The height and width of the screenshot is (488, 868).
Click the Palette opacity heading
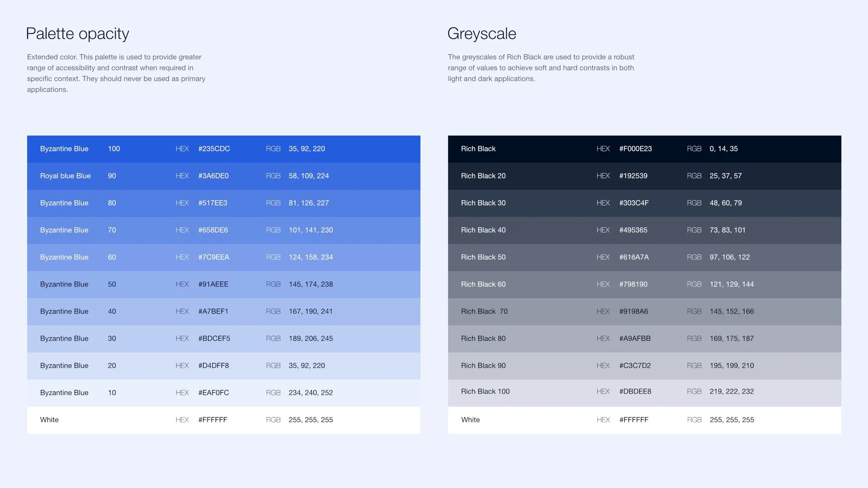(77, 33)
